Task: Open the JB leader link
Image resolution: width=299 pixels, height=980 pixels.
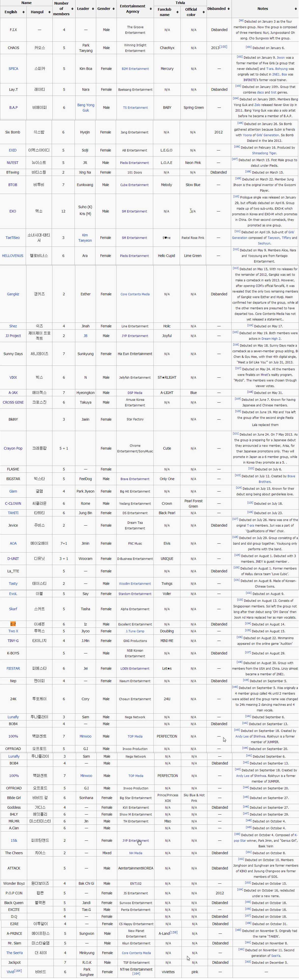Action: point(85,336)
